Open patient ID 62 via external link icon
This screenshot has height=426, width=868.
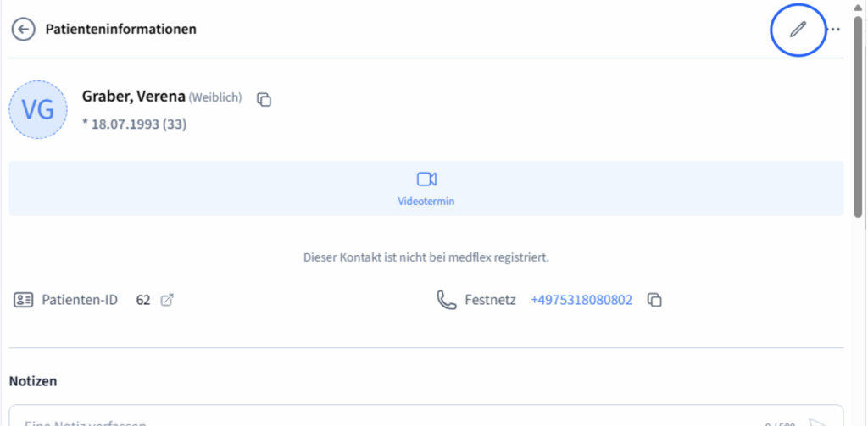tap(167, 301)
